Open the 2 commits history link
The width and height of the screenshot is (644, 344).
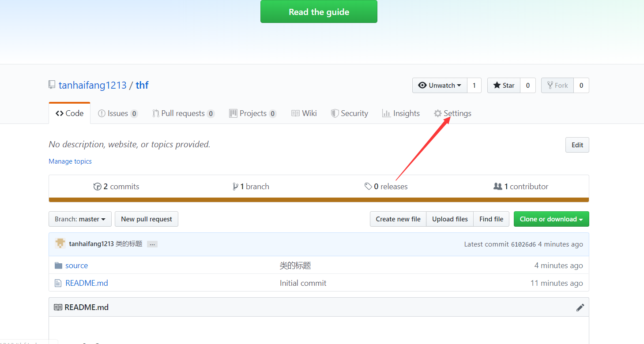[117, 187]
